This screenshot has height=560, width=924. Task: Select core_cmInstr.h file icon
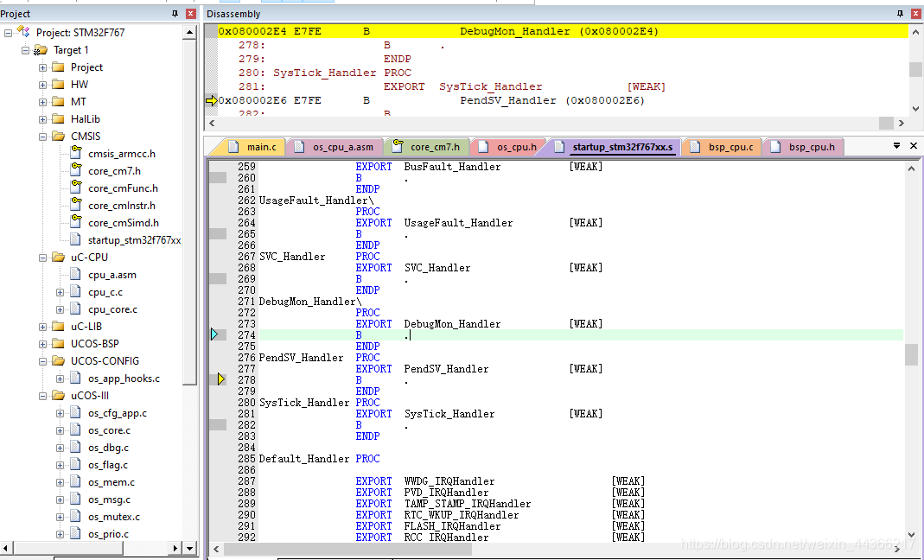pos(75,205)
